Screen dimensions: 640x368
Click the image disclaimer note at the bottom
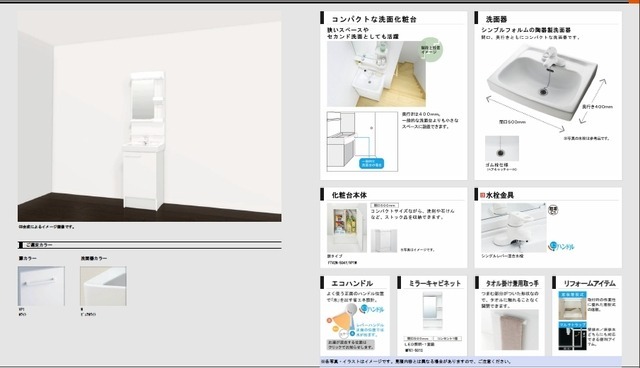tap(416, 361)
